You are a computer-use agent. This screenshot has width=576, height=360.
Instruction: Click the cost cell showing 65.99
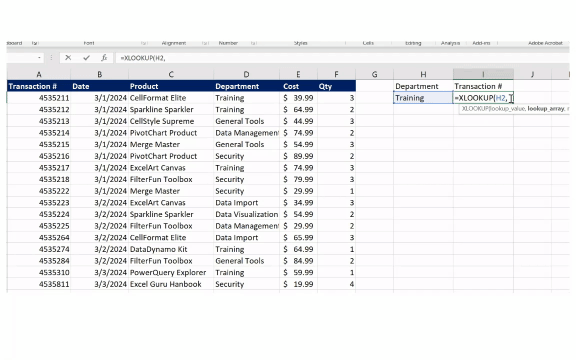tap(298, 237)
